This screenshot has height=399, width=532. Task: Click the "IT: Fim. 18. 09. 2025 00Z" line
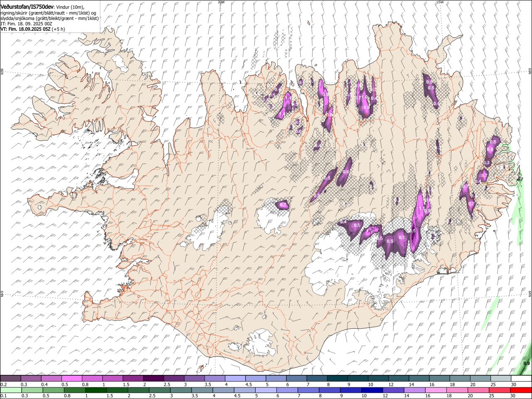click(26, 24)
